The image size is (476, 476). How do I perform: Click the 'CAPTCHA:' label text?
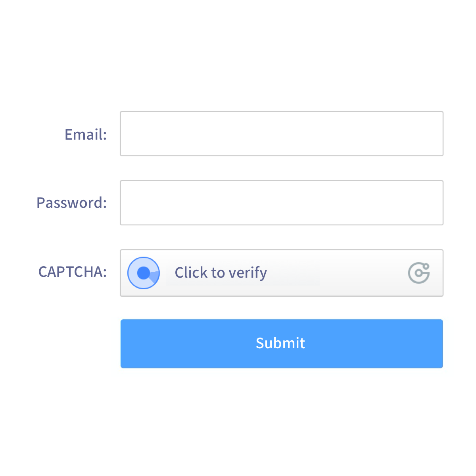coord(73,273)
